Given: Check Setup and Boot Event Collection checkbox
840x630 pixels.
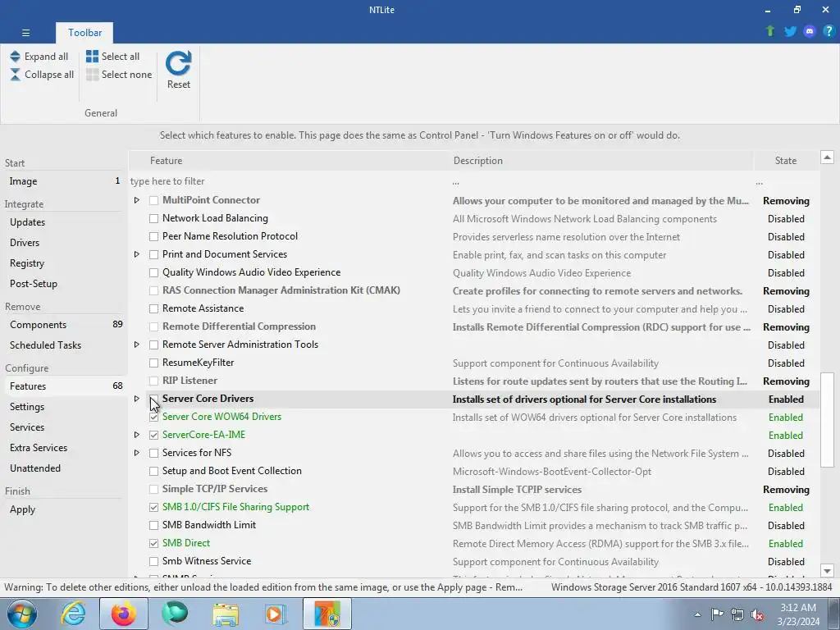Looking at the screenshot, I should pos(153,472).
